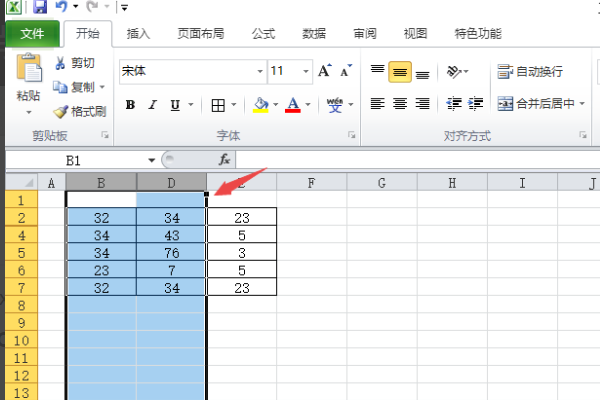Screen dimensions: 600x400
Task: Toggle Italic formatting
Action: pyautogui.click(x=153, y=104)
